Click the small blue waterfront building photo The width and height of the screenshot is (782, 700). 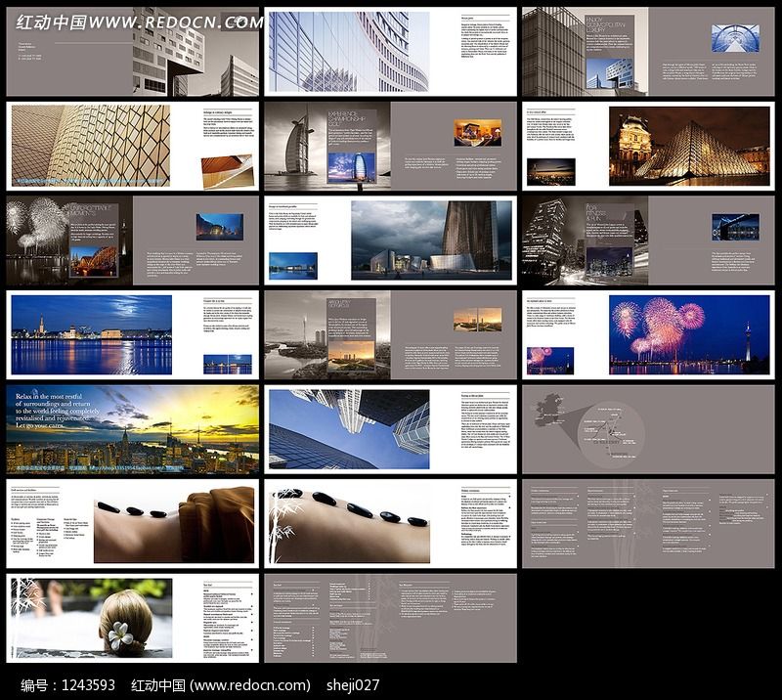(x=293, y=266)
